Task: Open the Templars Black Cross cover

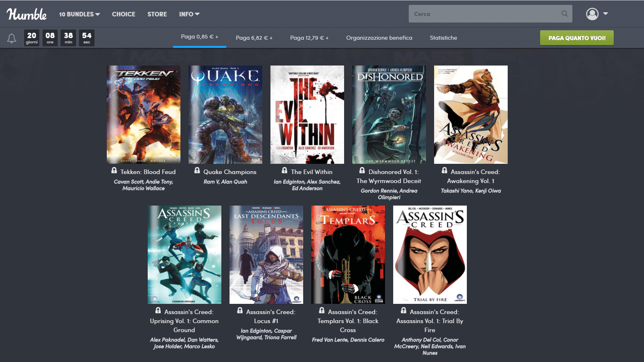Action: [x=348, y=255]
